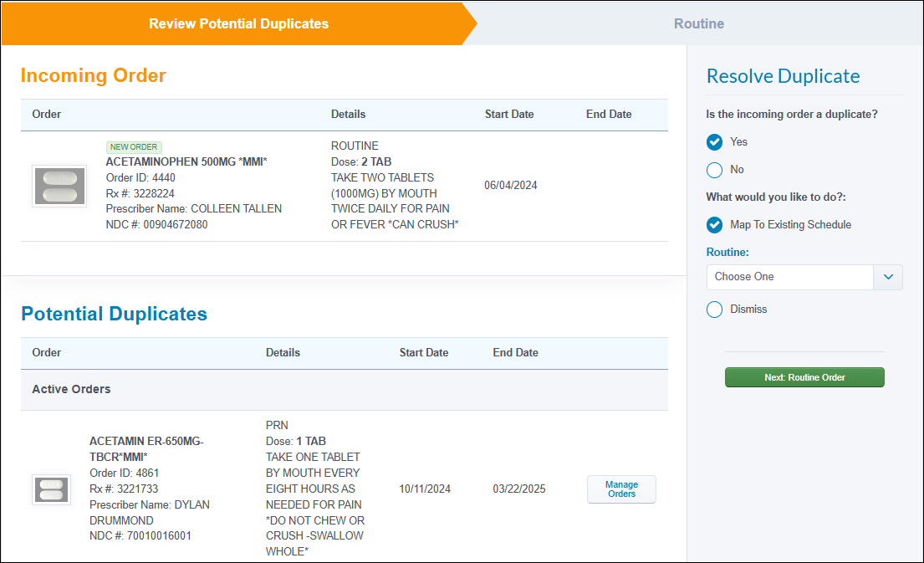Click Incoming Order End Date column header
This screenshot has width=924, height=563.
click(609, 115)
